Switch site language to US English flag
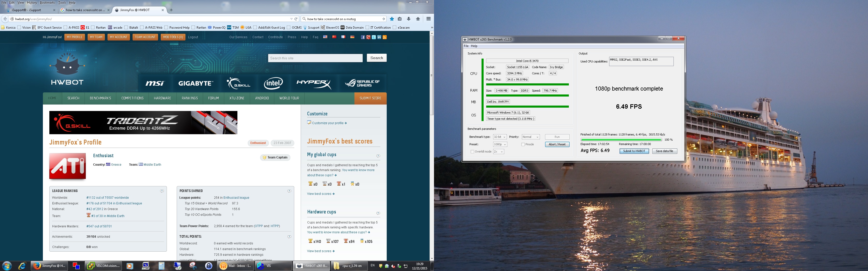The width and height of the screenshot is (868, 271). pos(325,37)
